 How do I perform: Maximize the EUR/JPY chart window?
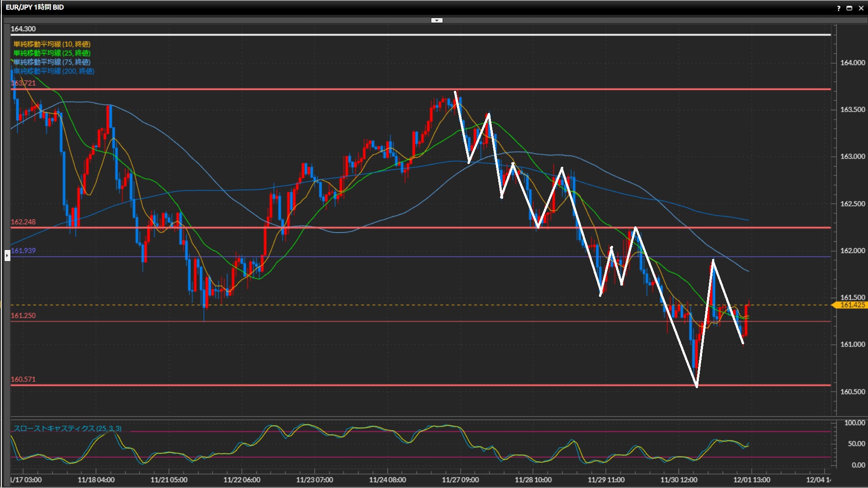[849, 8]
